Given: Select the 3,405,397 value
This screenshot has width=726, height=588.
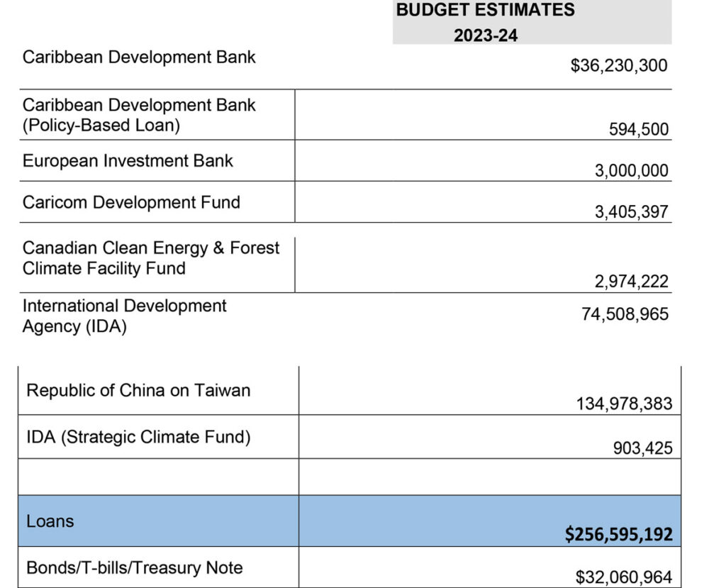Looking at the screenshot, I should (631, 212).
